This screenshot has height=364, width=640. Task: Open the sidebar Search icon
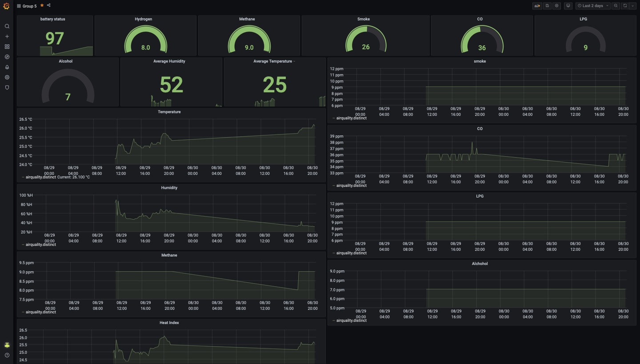coord(7,26)
